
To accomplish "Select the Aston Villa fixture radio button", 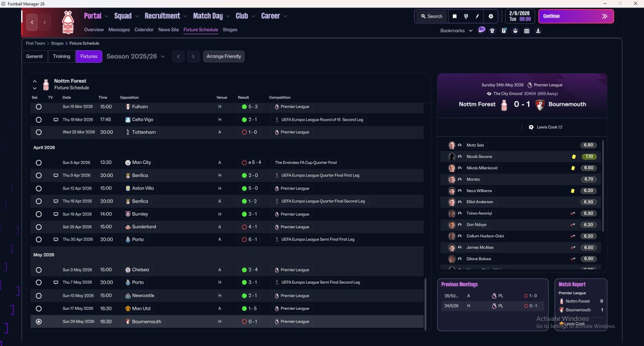I will pyautogui.click(x=39, y=188).
